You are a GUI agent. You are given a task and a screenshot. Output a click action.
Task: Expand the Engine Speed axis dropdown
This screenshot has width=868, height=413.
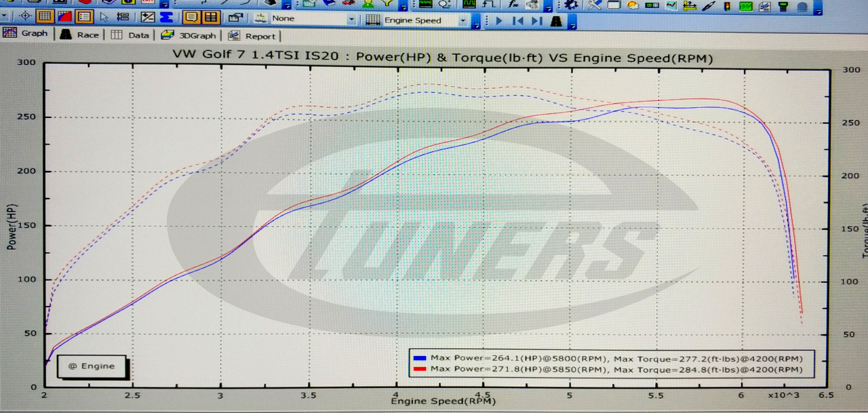[x=463, y=21]
